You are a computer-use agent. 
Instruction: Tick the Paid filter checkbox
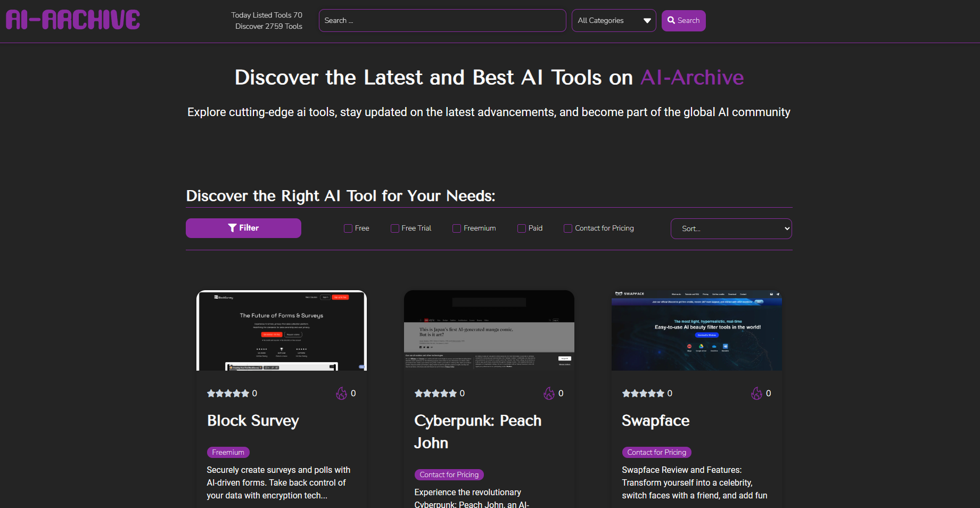coord(522,228)
